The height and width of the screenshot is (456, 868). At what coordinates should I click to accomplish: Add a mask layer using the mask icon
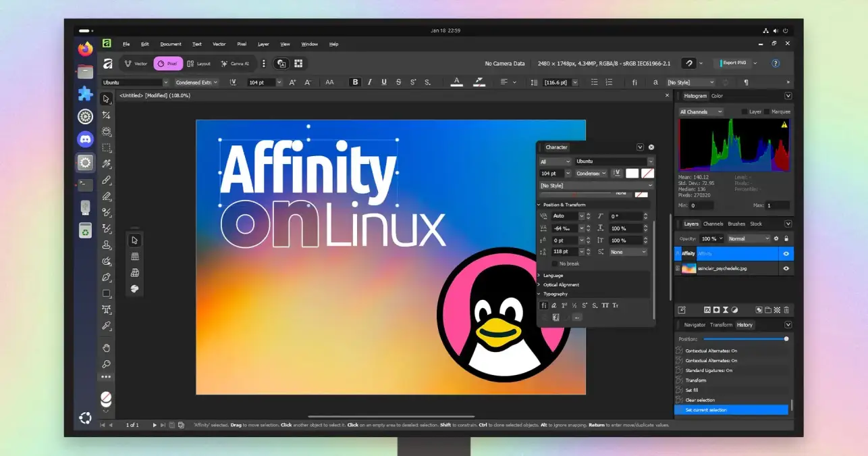tap(717, 309)
